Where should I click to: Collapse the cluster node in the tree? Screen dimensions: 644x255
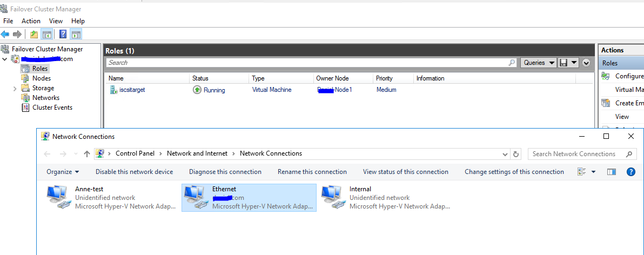[x=4, y=59]
